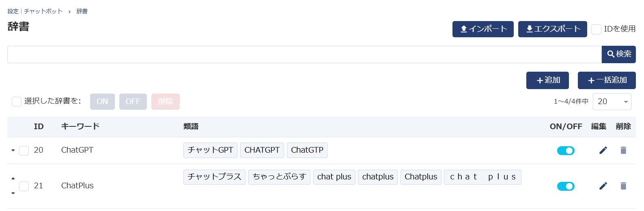The image size is (644, 211).
Task: Check the 選択した辞書を select-all checkbox
Action: click(17, 101)
